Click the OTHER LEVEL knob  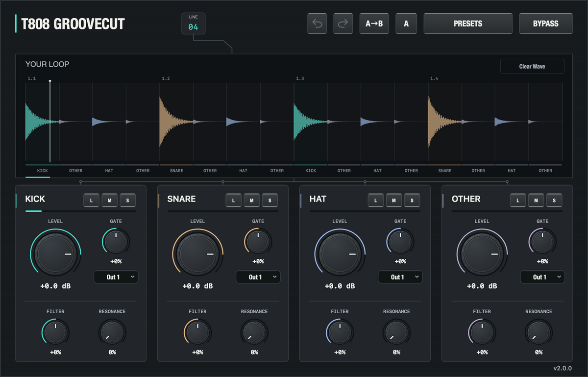click(482, 254)
